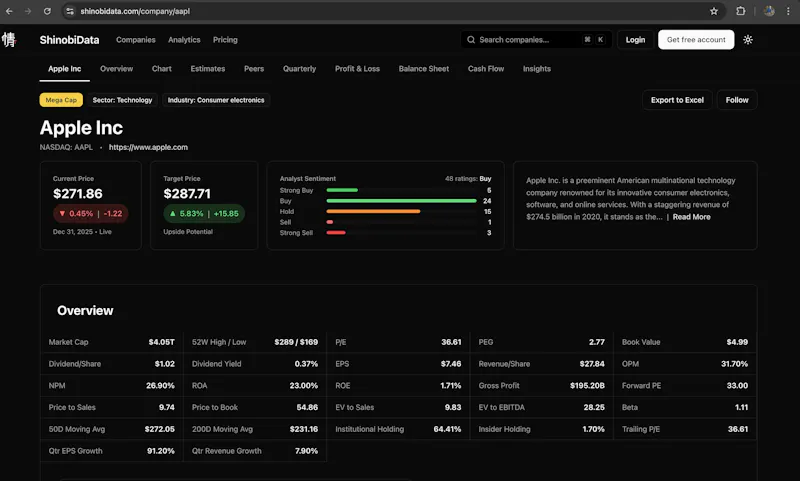
Task: Click the red 0.45% | -1.22 change badge
Action: point(91,214)
